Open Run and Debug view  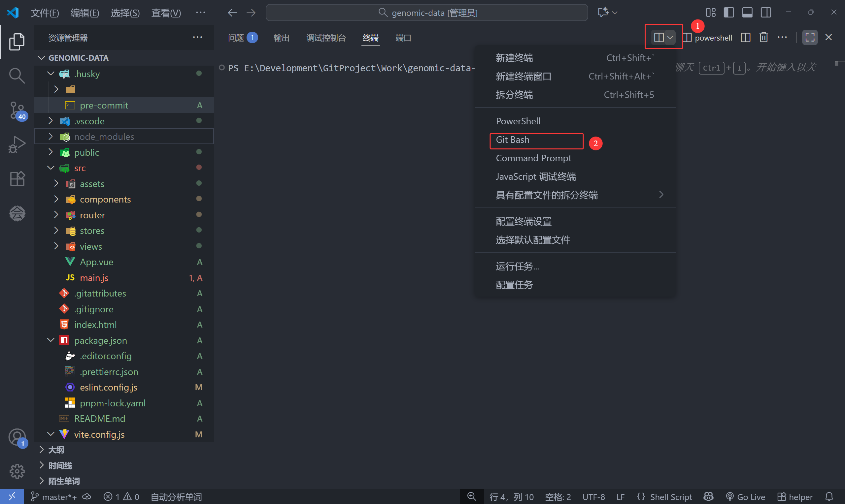[x=17, y=144]
